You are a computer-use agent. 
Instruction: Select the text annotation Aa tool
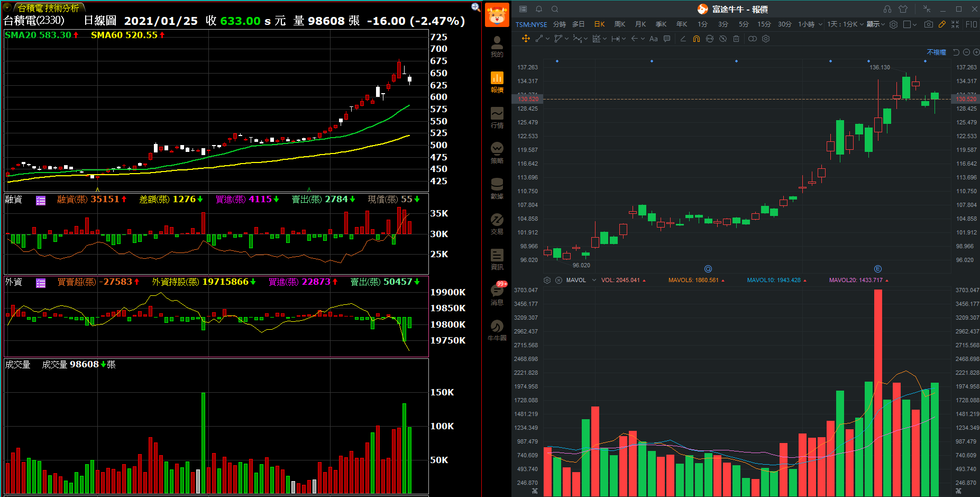click(x=654, y=39)
